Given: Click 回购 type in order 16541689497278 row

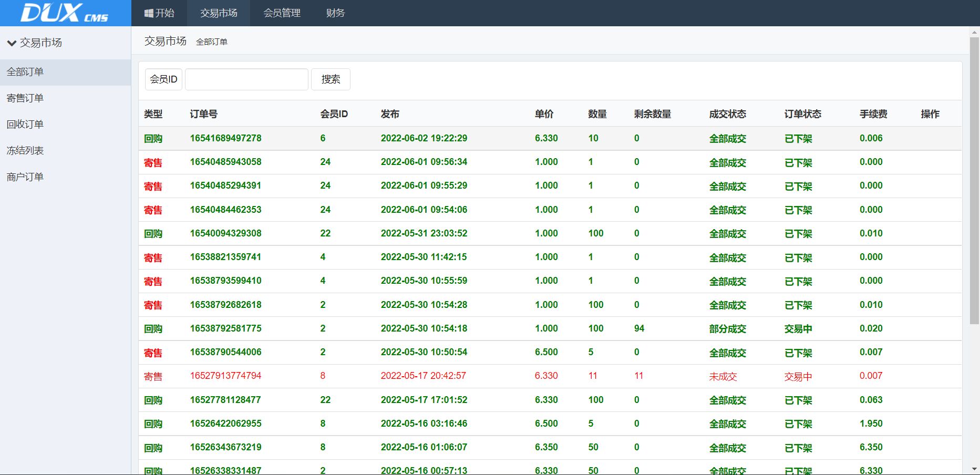Looking at the screenshot, I should tap(153, 139).
